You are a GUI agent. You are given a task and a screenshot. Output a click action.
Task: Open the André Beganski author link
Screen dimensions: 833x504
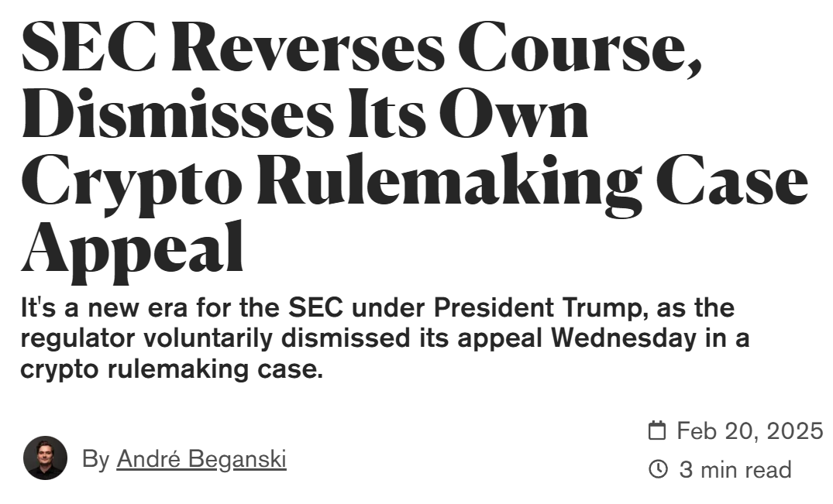[201, 459]
